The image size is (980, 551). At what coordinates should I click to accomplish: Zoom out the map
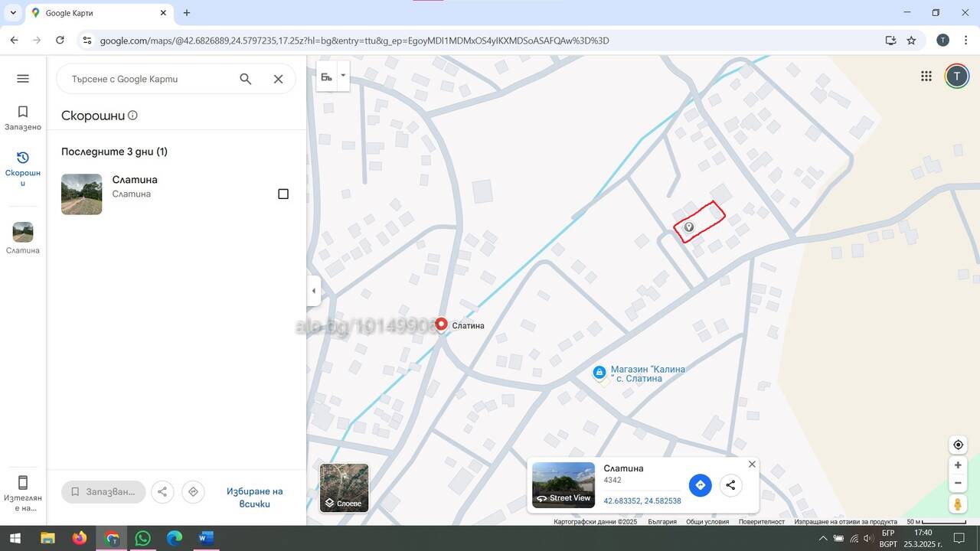pyautogui.click(x=958, y=484)
